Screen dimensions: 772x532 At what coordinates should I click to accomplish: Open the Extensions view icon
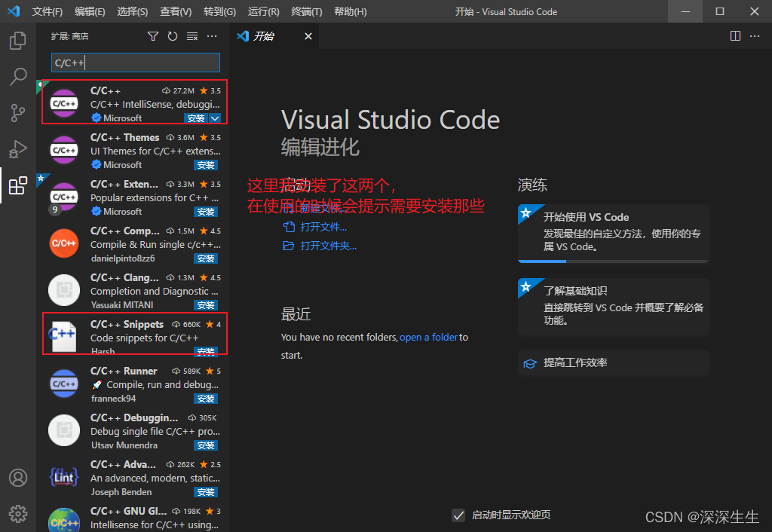coord(18,185)
